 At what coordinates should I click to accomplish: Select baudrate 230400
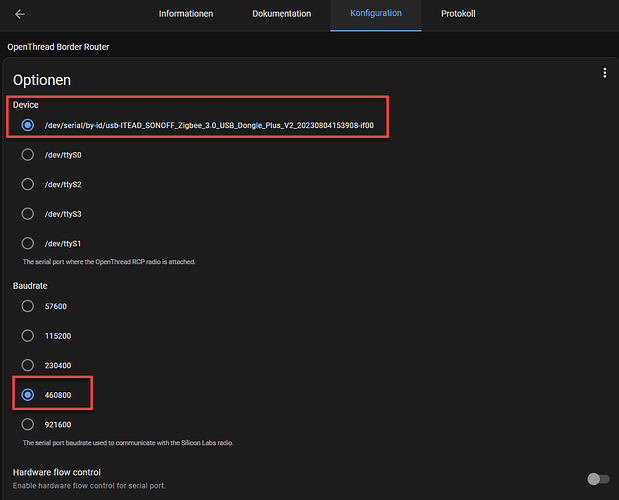tap(28, 365)
